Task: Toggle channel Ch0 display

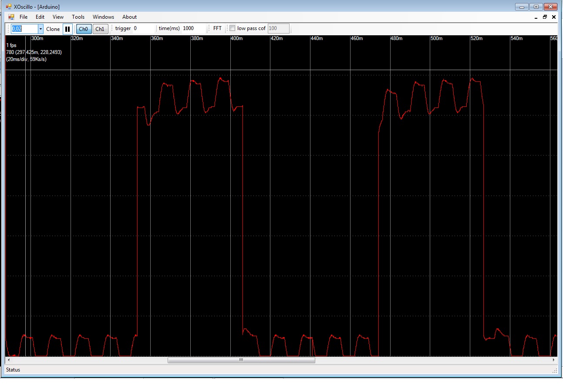Action: point(83,29)
